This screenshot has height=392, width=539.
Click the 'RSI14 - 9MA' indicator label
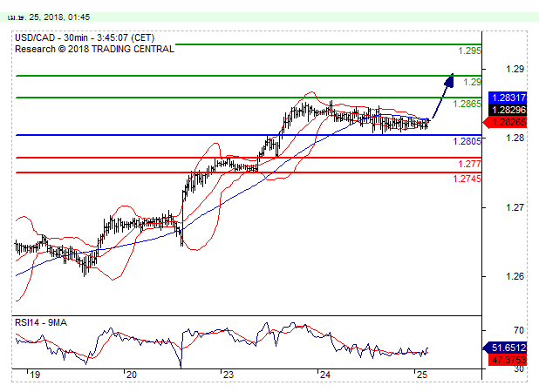41,322
